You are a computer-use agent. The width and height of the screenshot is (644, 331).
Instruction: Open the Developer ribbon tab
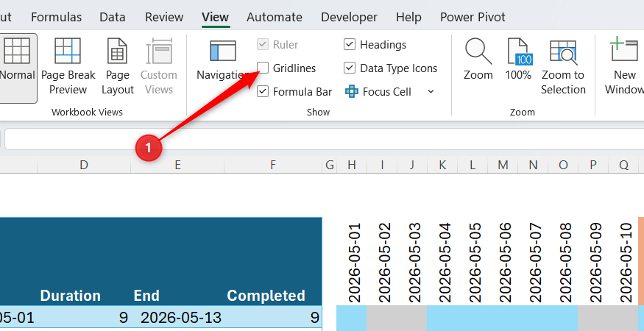coord(349,17)
